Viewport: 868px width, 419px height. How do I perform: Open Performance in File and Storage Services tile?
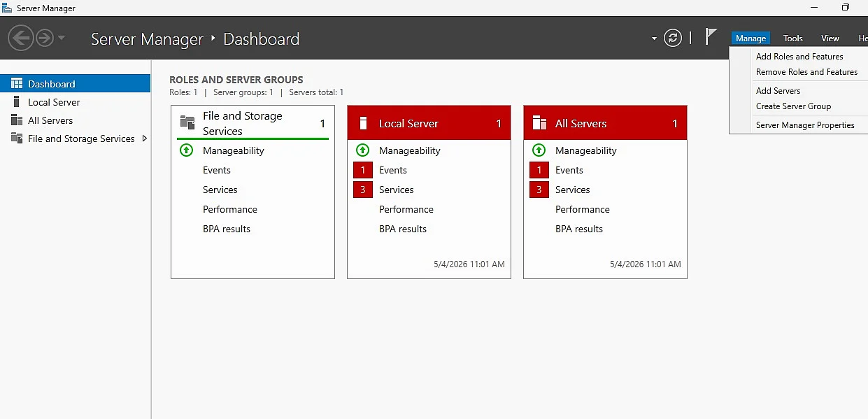click(230, 209)
